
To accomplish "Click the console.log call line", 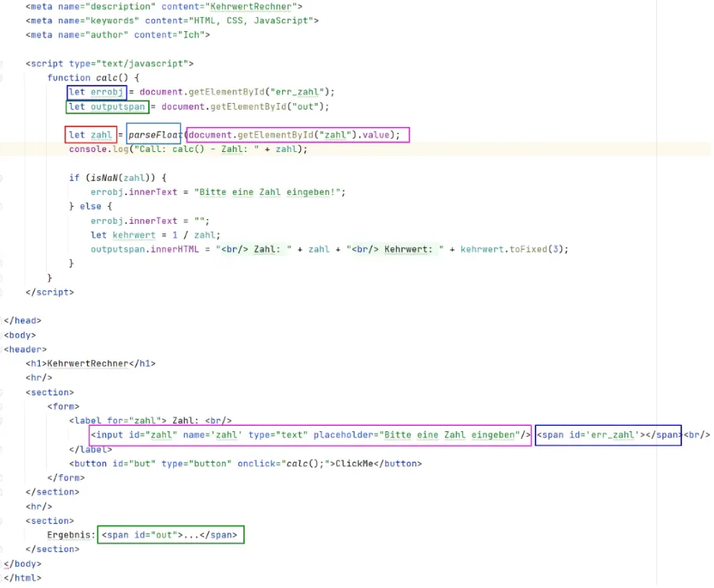I will [x=188, y=149].
